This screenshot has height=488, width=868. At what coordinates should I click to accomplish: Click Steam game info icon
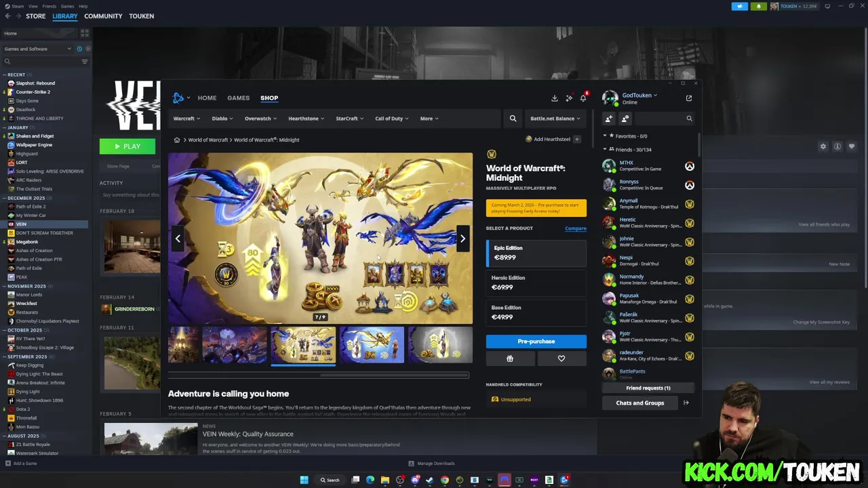click(837, 146)
